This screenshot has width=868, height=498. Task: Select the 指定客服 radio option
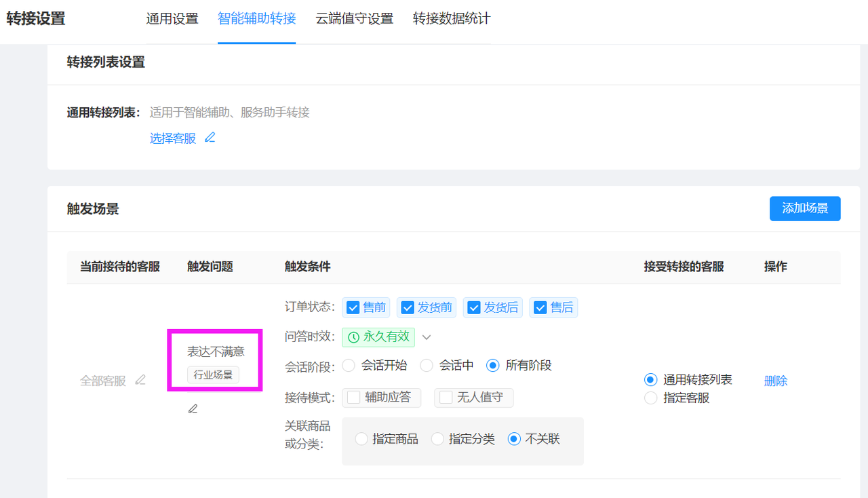click(651, 398)
